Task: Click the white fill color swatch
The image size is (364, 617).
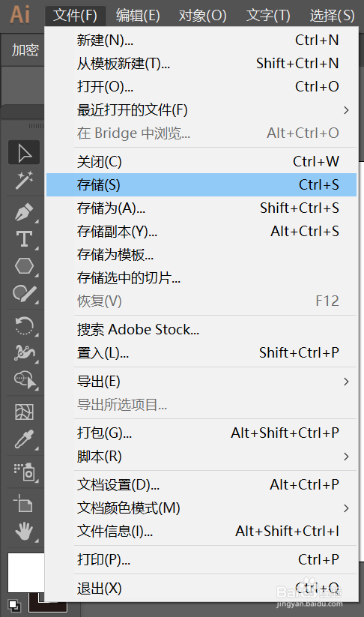Action: click(x=26, y=573)
